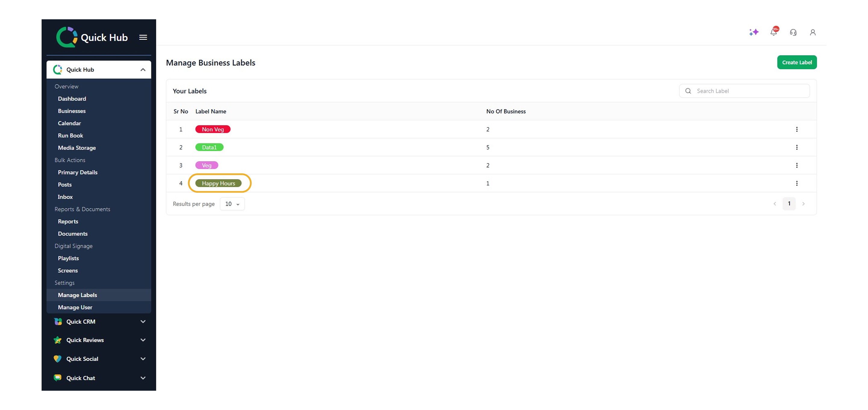This screenshot has width=868, height=410.
Task: Click the next page arrow
Action: click(x=803, y=204)
